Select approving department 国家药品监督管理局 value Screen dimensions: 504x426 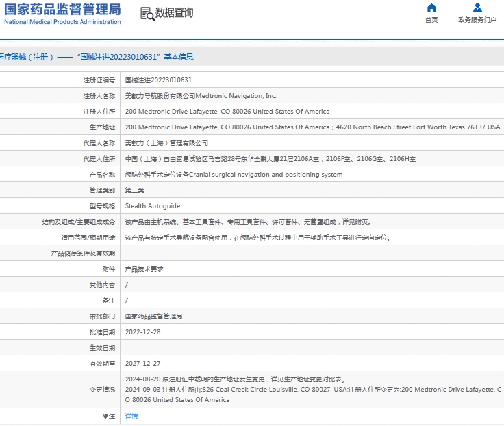click(x=153, y=316)
